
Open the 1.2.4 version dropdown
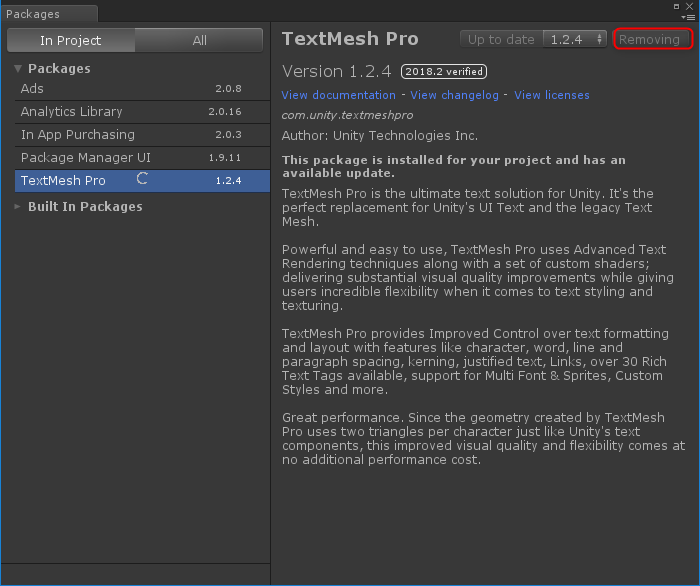click(575, 39)
